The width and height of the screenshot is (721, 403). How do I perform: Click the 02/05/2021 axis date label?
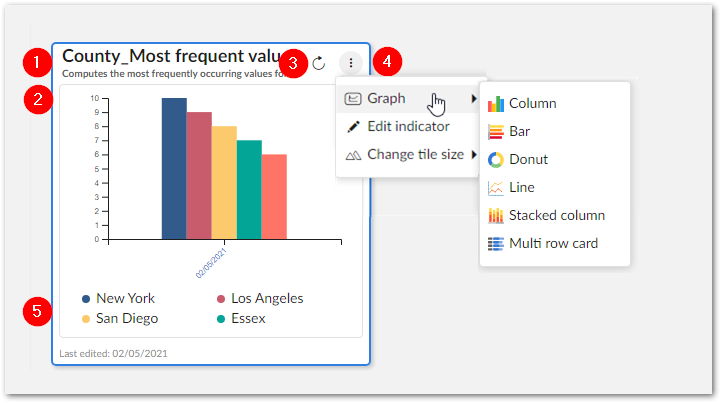(x=213, y=260)
